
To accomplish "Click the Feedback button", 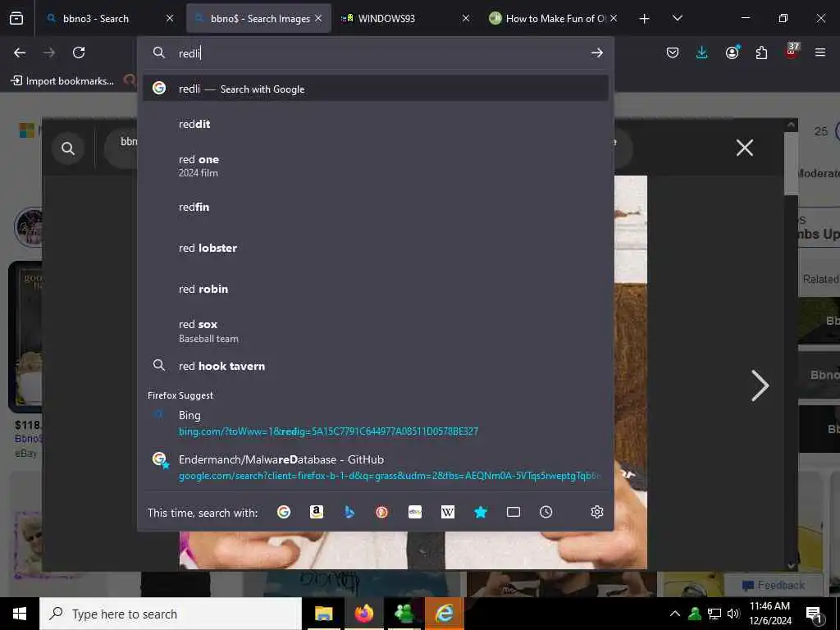I will coord(774,585).
